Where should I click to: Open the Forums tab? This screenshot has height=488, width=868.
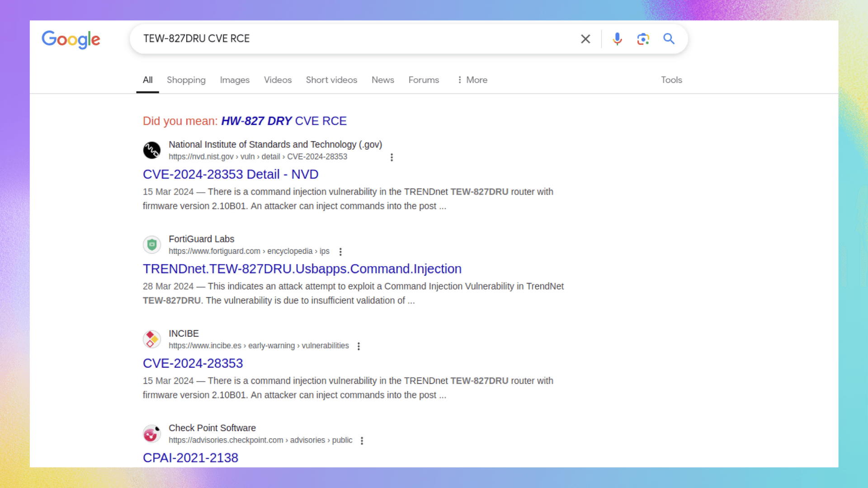[x=424, y=80]
